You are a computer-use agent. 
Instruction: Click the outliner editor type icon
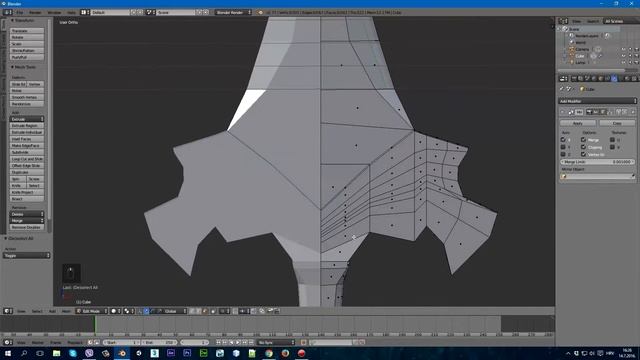coord(563,21)
